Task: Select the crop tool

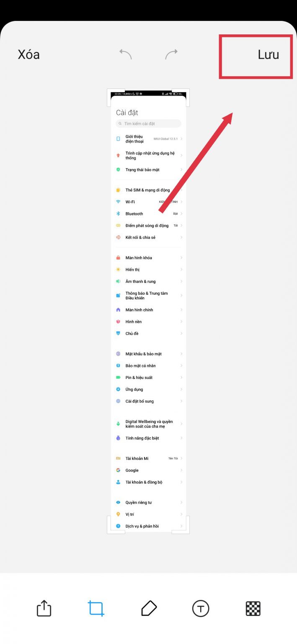Action: [96, 608]
